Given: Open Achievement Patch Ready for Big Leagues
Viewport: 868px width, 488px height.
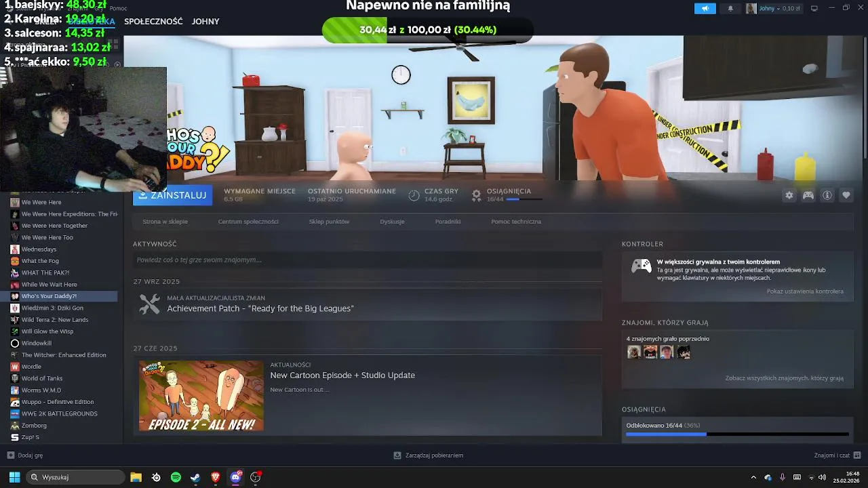Looking at the screenshot, I should point(260,308).
